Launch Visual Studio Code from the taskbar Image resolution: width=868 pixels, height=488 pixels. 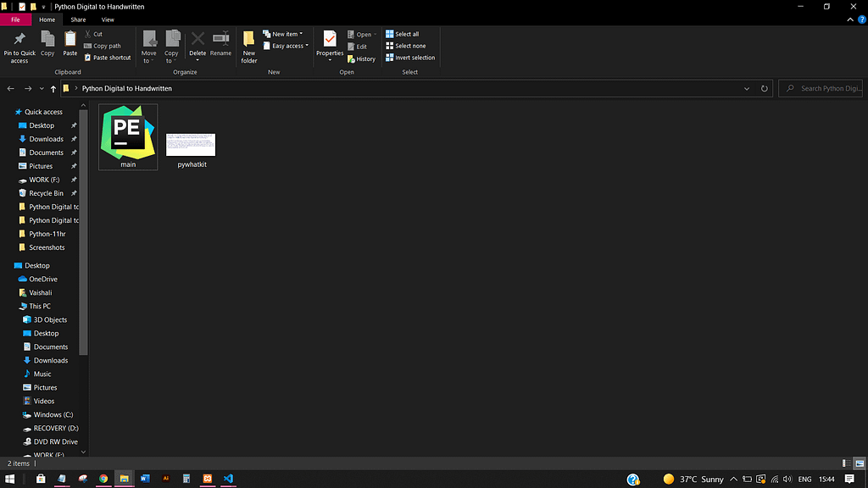point(228,479)
